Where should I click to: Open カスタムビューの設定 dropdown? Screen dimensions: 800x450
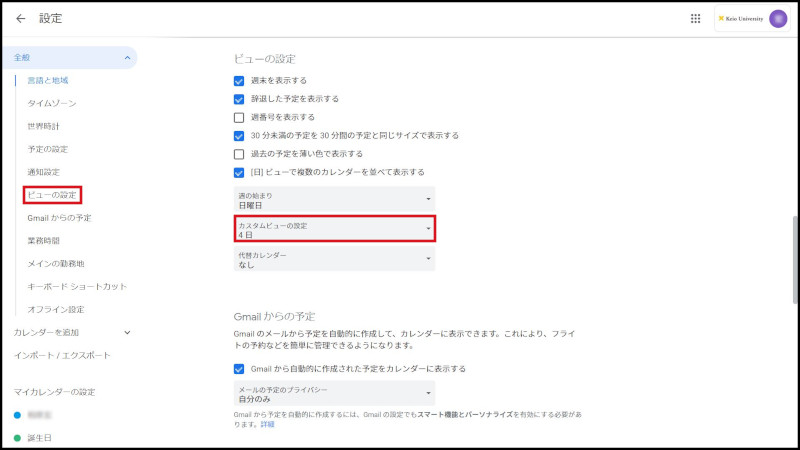[335, 229]
